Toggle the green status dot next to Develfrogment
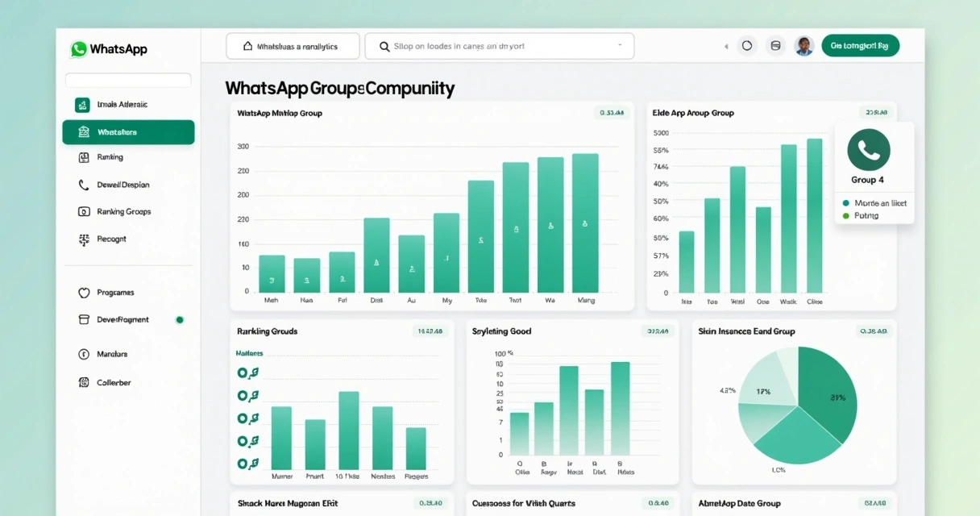Viewport: 980px width, 516px height. click(180, 320)
